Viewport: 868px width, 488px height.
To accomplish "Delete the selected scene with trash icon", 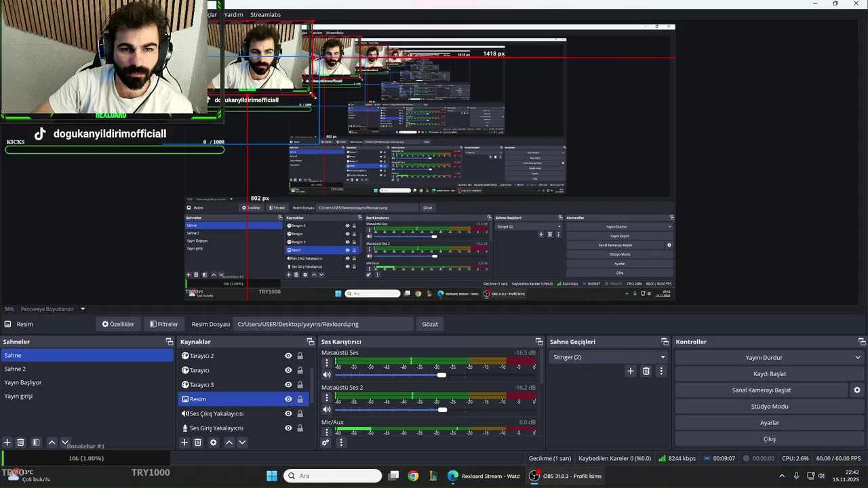I will [21, 443].
